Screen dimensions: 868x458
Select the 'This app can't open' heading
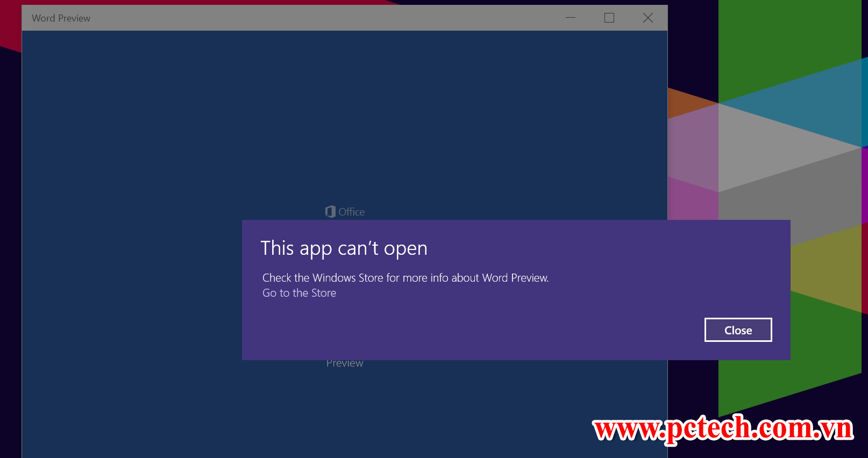344,248
